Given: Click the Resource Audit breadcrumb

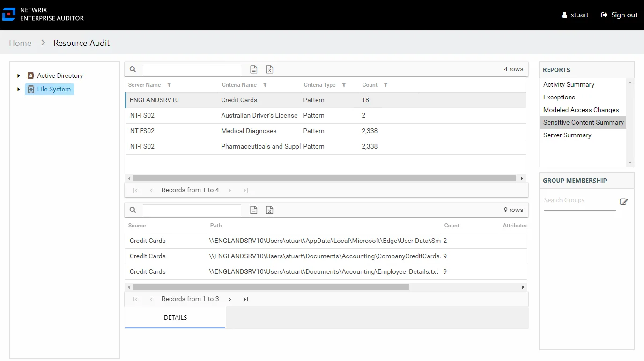Looking at the screenshot, I should pyautogui.click(x=81, y=43).
